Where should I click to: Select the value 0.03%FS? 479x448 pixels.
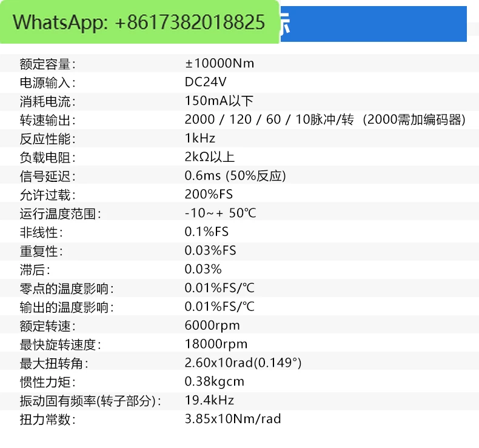pyautogui.click(x=210, y=250)
